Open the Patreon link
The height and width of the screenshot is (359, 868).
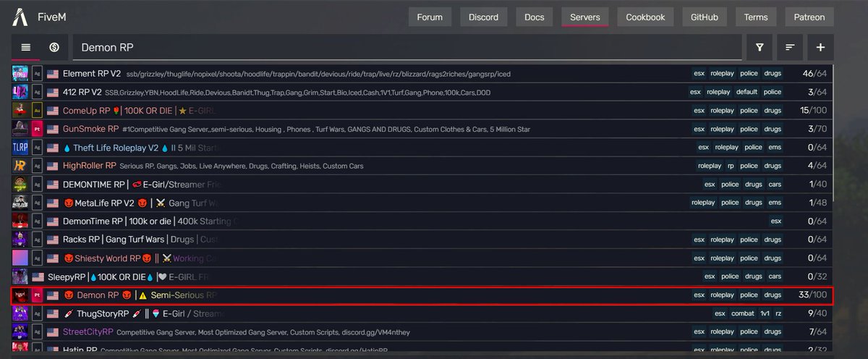click(x=809, y=17)
